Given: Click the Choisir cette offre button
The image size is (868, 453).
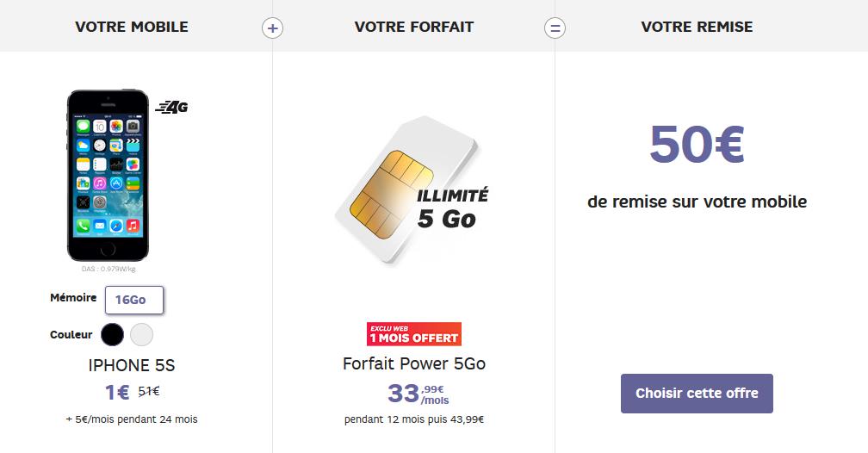Looking at the screenshot, I should [x=697, y=394].
